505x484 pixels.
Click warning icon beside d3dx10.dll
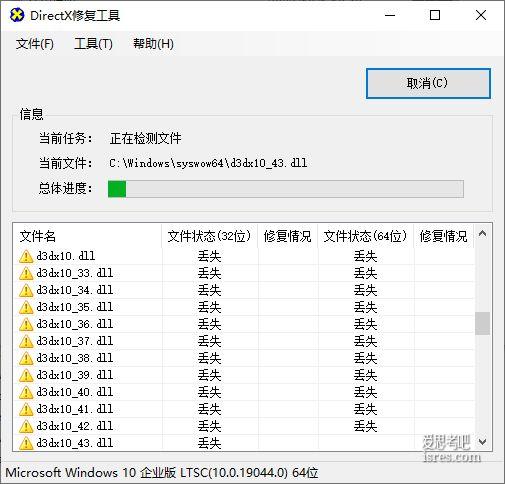click(26, 256)
